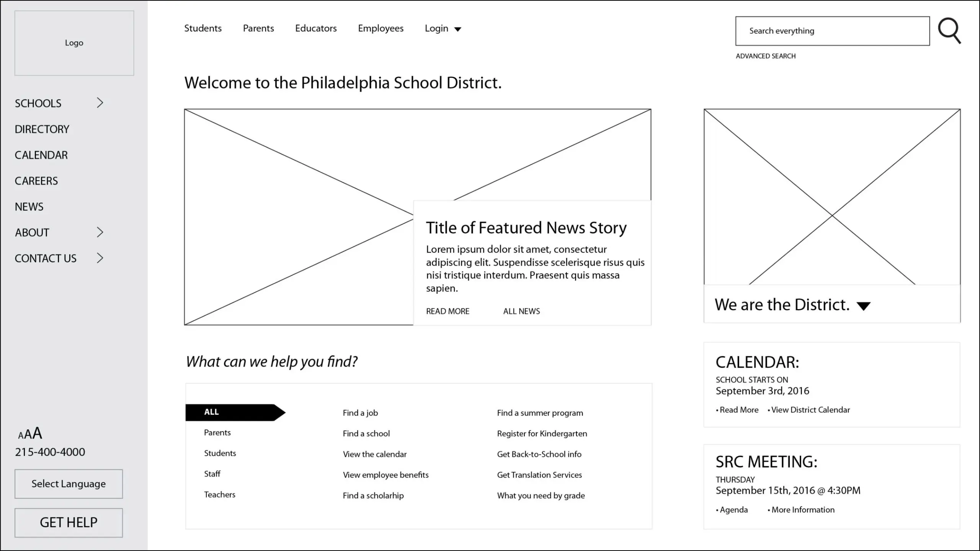
Task: Click the View District Calendar link
Action: [810, 410]
